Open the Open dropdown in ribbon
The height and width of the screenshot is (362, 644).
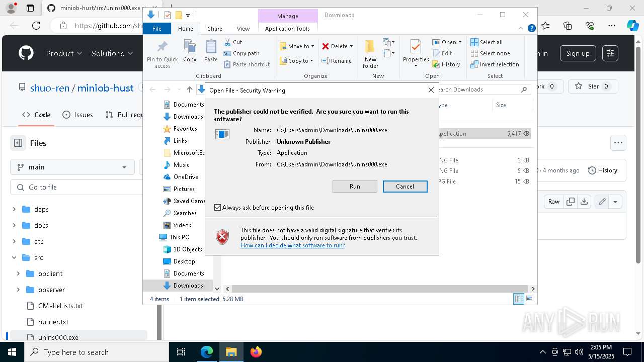447,42
